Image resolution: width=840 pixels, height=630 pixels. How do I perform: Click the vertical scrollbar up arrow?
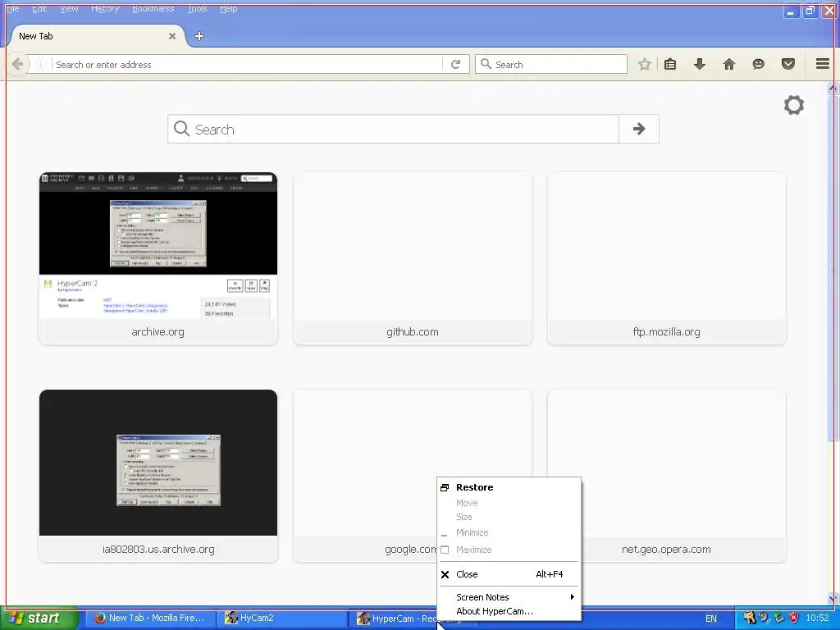(x=833, y=88)
